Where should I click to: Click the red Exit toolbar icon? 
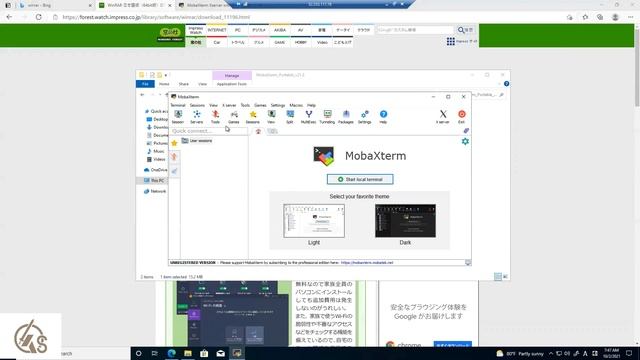click(462, 117)
